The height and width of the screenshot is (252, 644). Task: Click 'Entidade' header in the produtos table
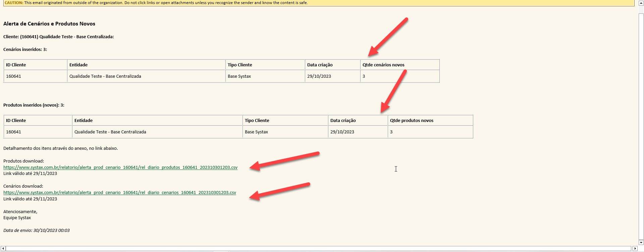click(84, 120)
